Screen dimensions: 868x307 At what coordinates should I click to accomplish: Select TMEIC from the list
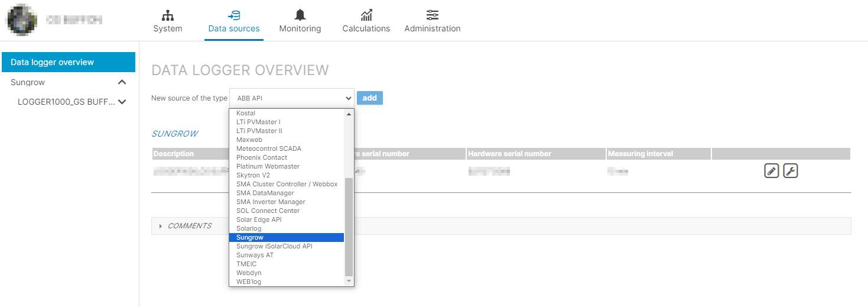pos(287,264)
